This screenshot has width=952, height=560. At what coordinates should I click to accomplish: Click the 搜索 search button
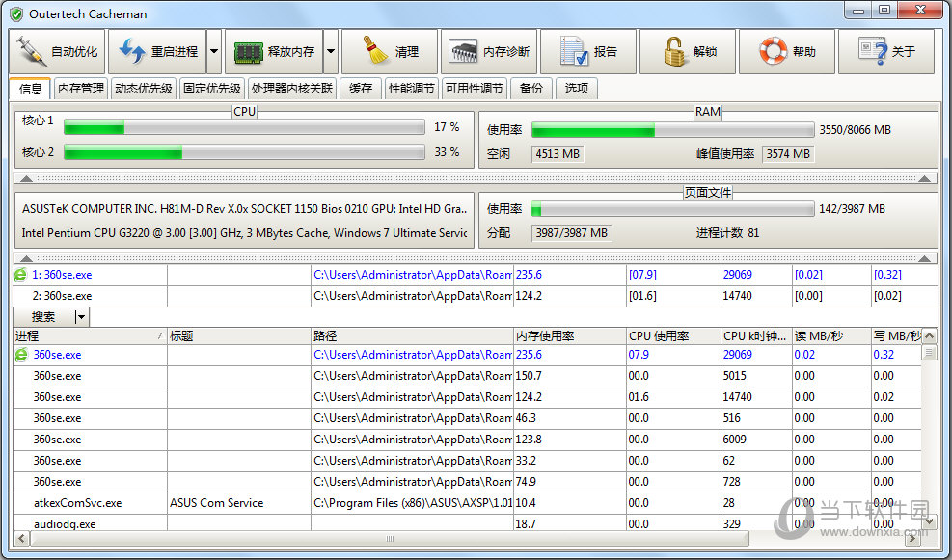click(x=43, y=317)
